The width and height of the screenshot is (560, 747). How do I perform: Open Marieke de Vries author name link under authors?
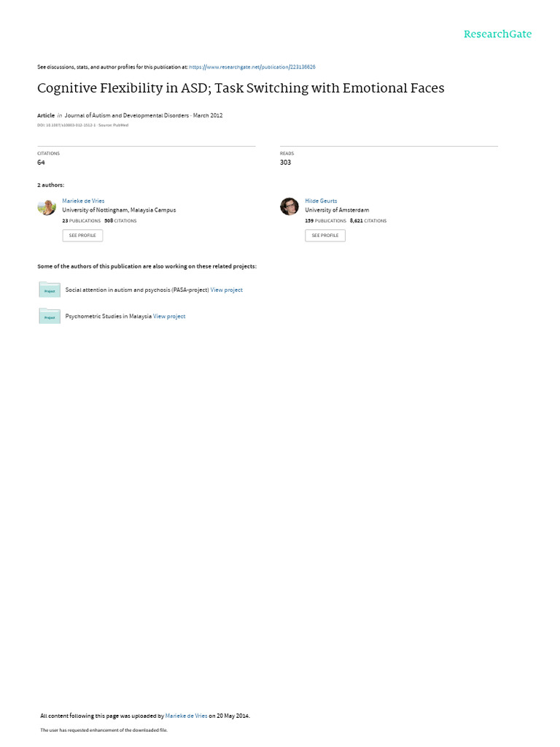tap(83, 201)
